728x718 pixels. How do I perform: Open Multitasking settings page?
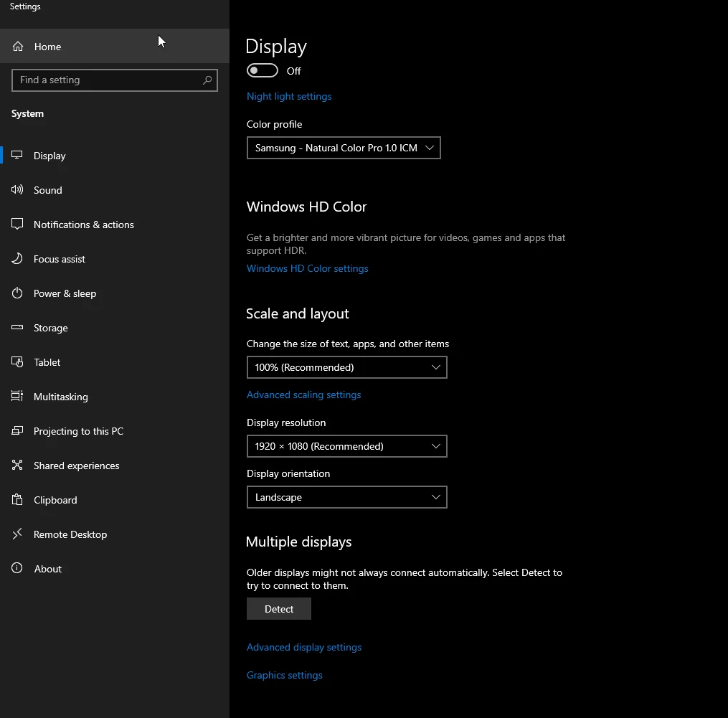click(115, 397)
